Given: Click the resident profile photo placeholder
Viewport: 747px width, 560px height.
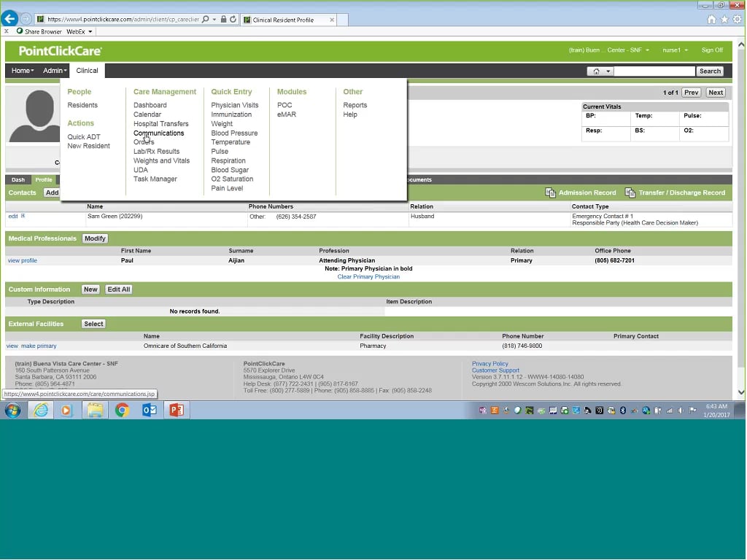Looking at the screenshot, I should pyautogui.click(x=34, y=117).
